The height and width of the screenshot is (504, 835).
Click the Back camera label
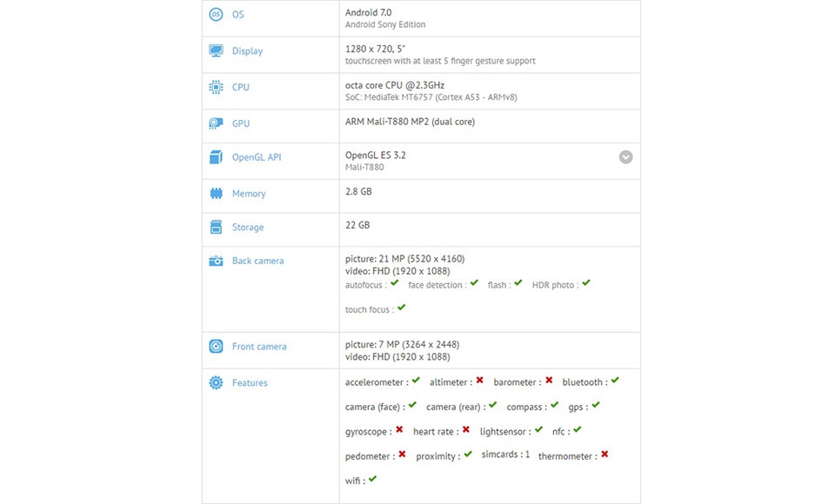point(257,261)
